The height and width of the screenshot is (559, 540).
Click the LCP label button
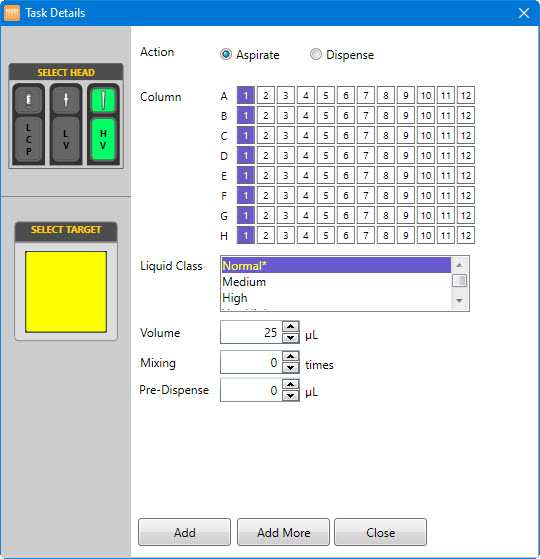[29, 139]
